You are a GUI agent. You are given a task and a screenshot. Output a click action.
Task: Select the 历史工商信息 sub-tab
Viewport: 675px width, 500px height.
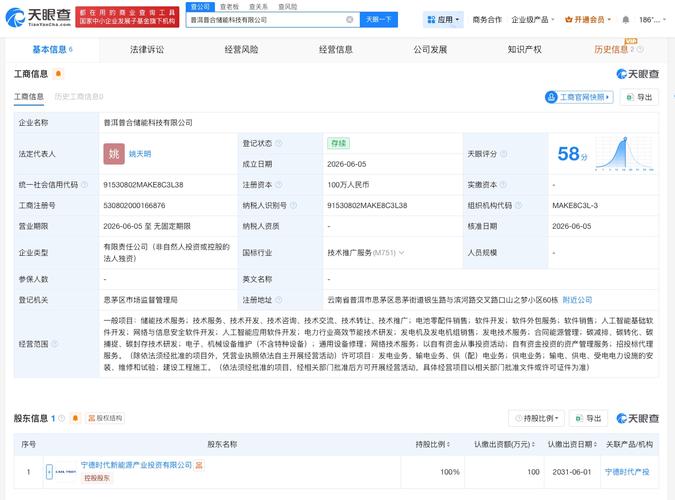click(78, 96)
